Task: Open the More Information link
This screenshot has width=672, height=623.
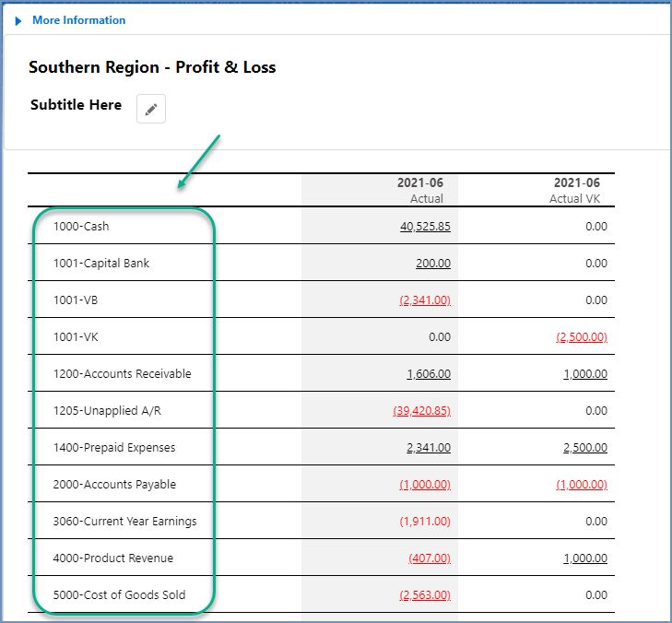Action: coord(79,20)
